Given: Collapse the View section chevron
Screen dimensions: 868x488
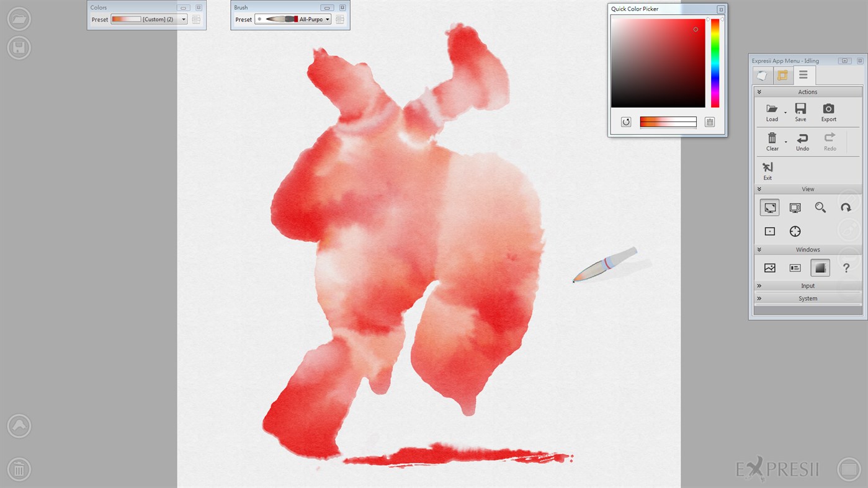Looking at the screenshot, I should tap(758, 189).
